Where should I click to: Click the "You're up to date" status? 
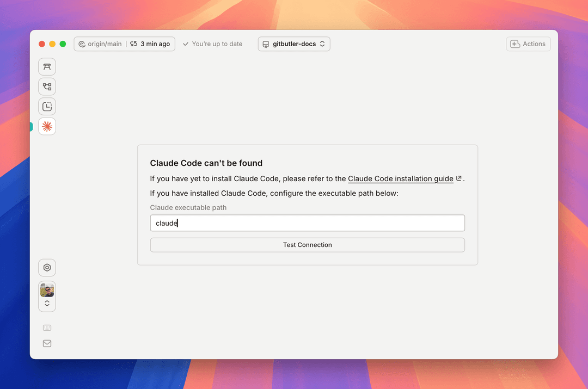click(x=213, y=44)
